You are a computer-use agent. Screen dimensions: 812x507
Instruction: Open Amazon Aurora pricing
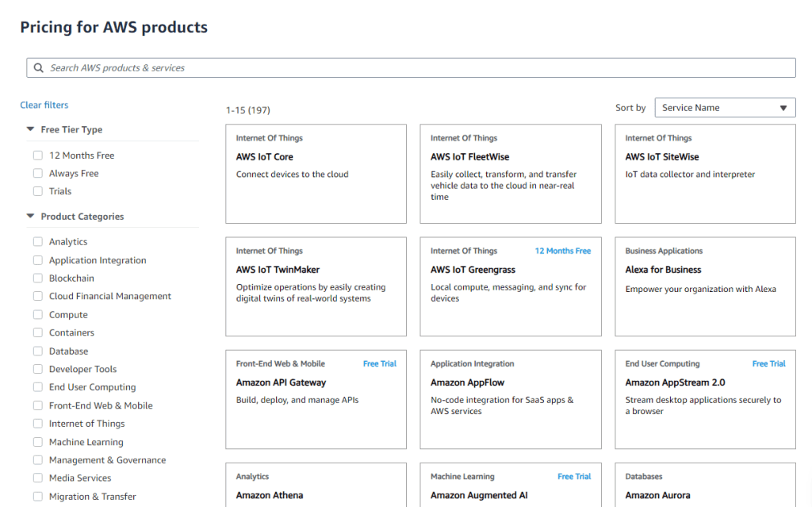coord(705,485)
